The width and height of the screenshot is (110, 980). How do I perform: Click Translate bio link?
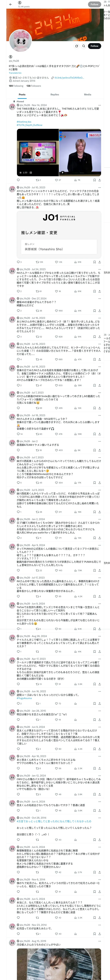15,73
